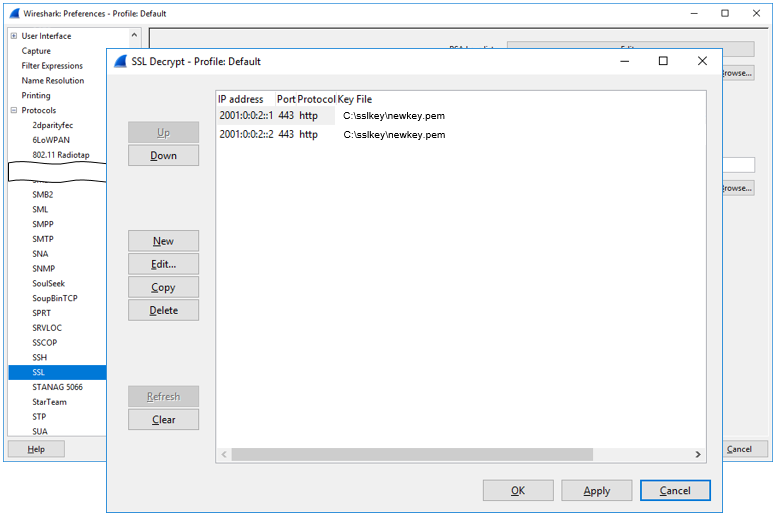The image size is (777, 517).
Task: Click the Refresh button
Action: [x=164, y=397]
